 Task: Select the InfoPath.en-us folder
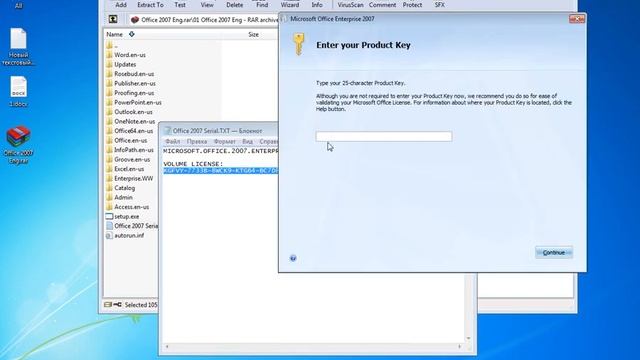(130, 150)
